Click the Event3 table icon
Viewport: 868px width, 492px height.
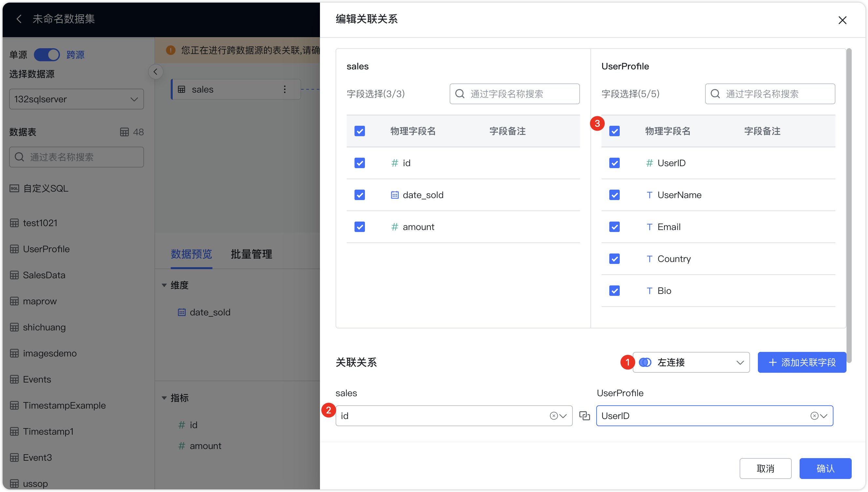tap(14, 457)
